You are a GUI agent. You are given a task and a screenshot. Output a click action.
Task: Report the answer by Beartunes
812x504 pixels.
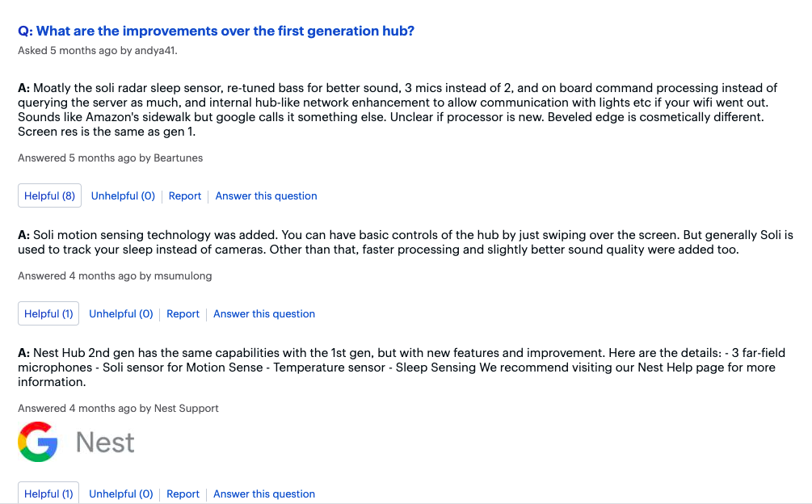point(185,196)
